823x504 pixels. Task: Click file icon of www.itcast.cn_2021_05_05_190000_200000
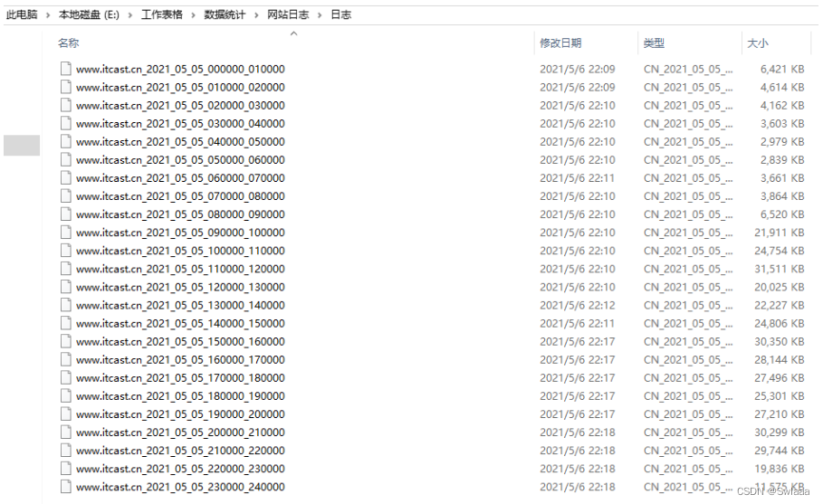point(65,414)
